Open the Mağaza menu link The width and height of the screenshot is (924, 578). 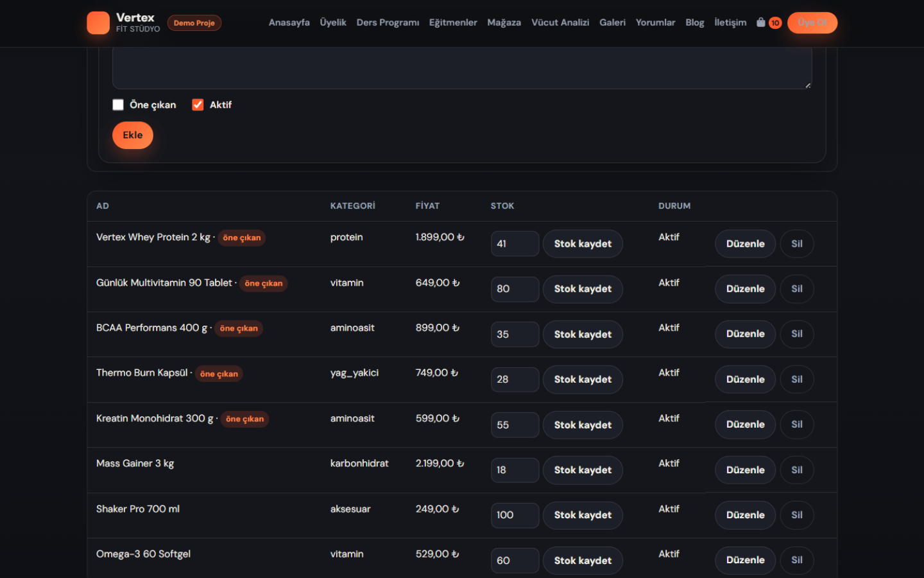click(x=504, y=22)
